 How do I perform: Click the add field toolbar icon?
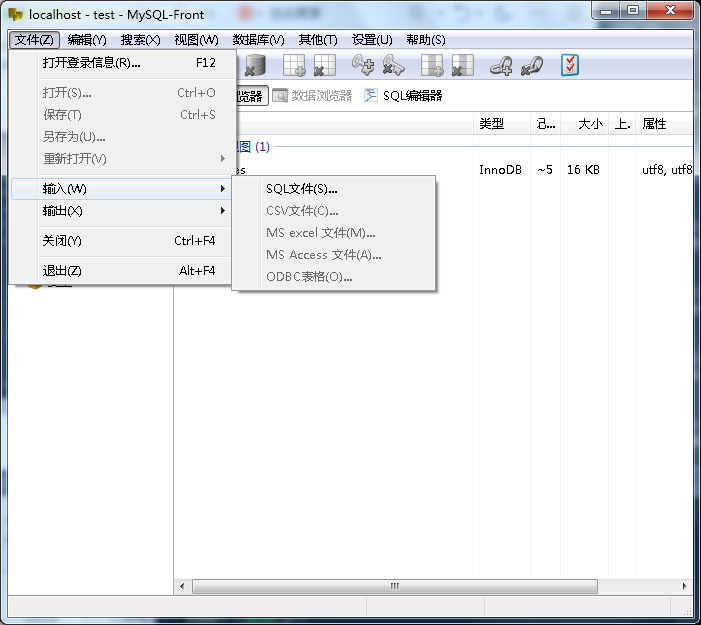coord(432,66)
